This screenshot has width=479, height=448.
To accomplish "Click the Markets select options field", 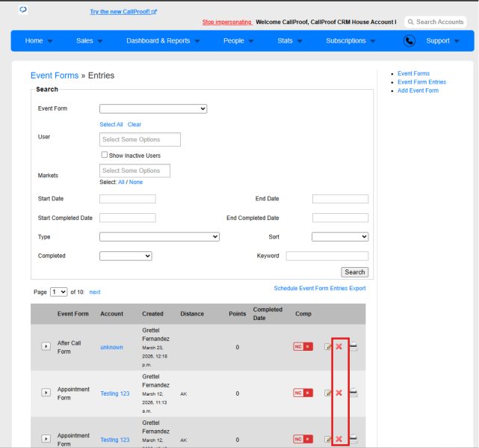I will coord(135,171).
